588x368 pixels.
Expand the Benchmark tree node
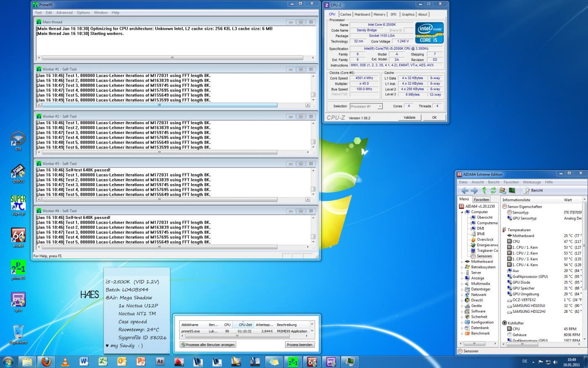click(462, 333)
